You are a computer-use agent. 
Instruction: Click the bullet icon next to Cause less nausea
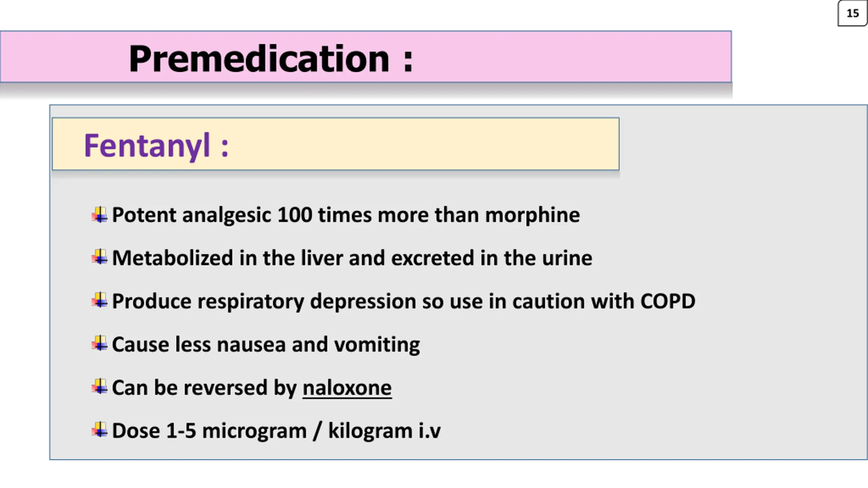pyautogui.click(x=100, y=344)
